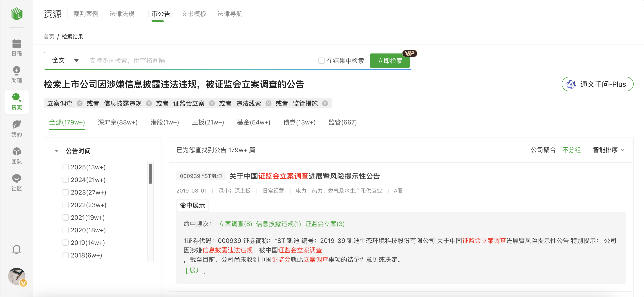The width and height of the screenshot is (644, 297).
Task: Click the 通义千问-Plus model button
Action: pos(597,84)
